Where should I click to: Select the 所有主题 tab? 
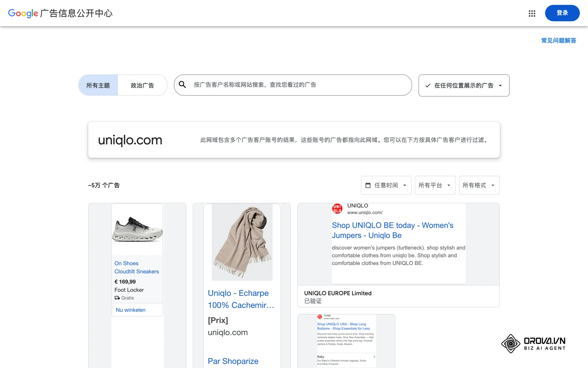click(98, 85)
